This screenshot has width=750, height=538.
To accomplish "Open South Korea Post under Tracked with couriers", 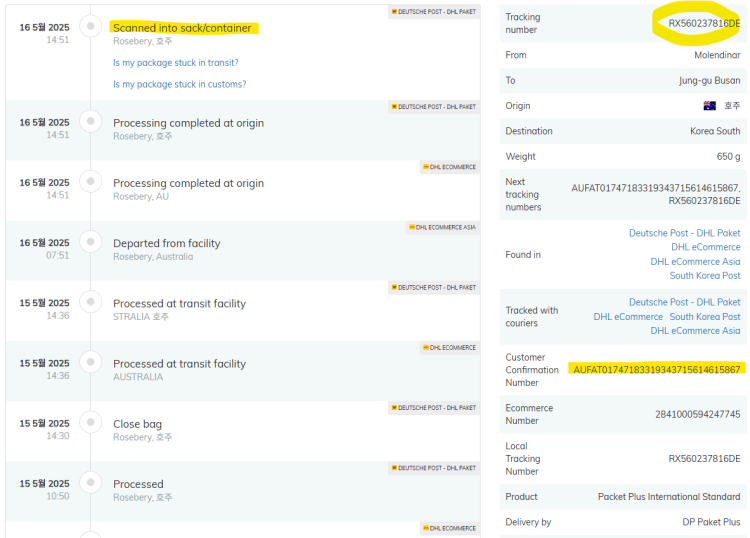I will point(705,317).
